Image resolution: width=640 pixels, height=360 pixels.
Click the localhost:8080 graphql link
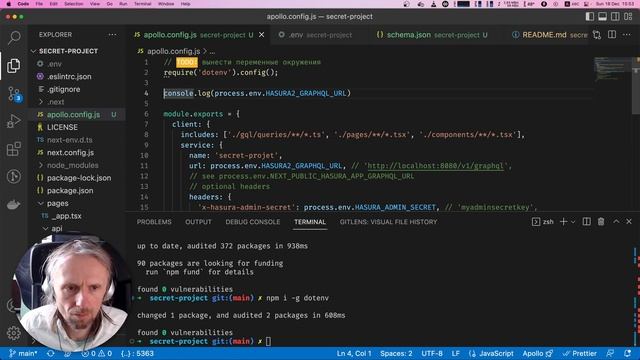click(436, 166)
